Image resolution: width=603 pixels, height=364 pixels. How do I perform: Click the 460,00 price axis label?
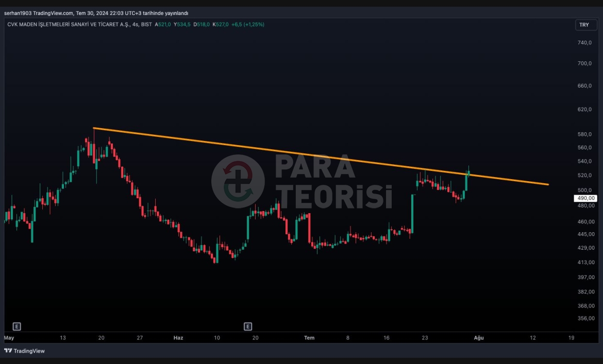[x=586, y=222]
